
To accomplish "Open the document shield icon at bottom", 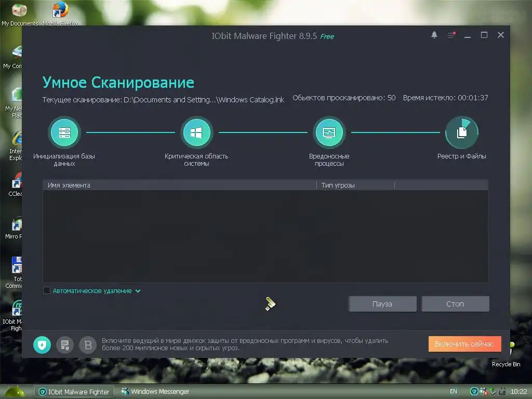I will click(65, 345).
